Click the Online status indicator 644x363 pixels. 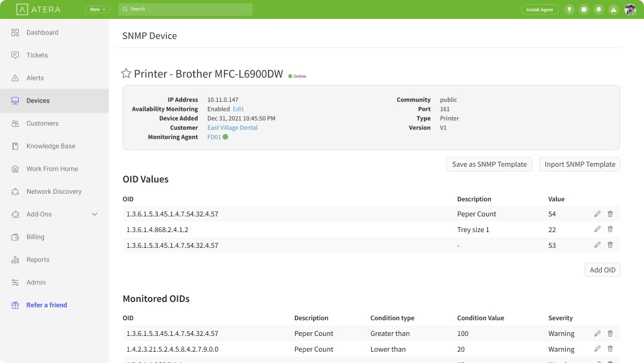click(x=297, y=76)
